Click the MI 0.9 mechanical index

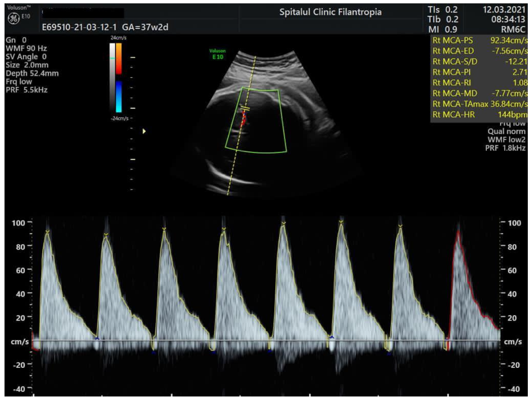point(443,29)
